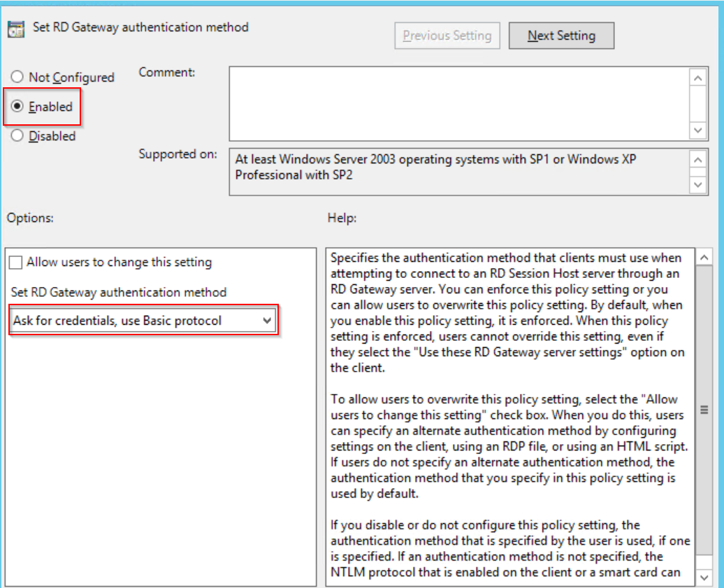
Task: Click the Help pane scroll down arrow
Action: tap(704, 577)
